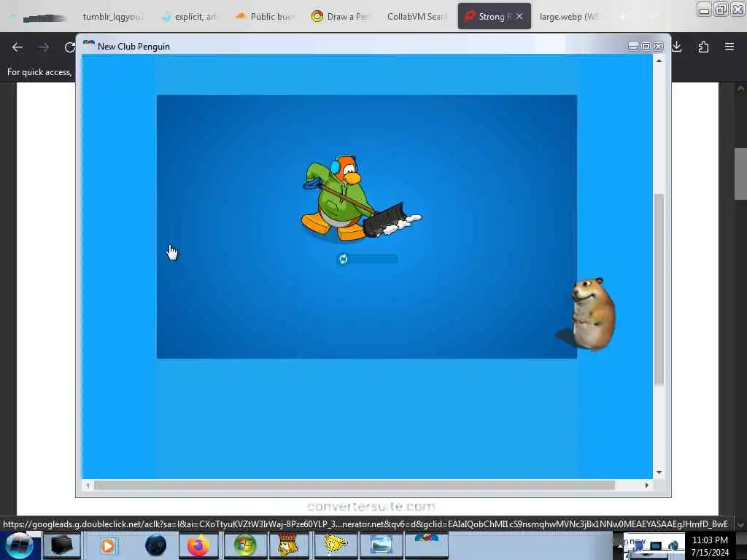Open the Club Penguin taskbar icon

pos(427,544)
